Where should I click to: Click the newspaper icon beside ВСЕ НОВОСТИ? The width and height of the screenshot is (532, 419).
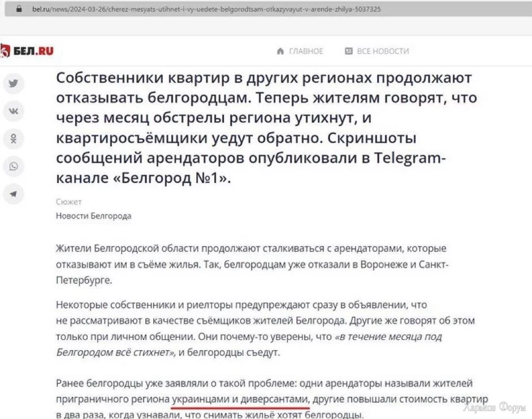coord(348,51)
